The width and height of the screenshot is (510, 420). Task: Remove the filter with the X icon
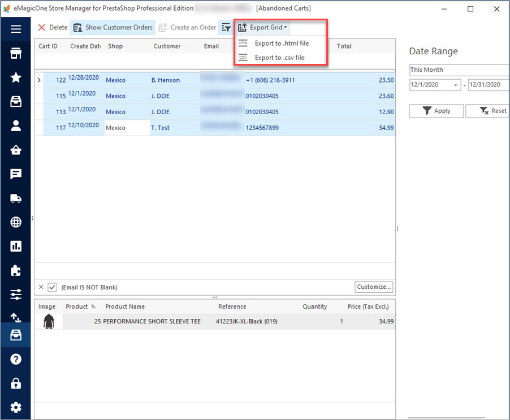(41, 287)
